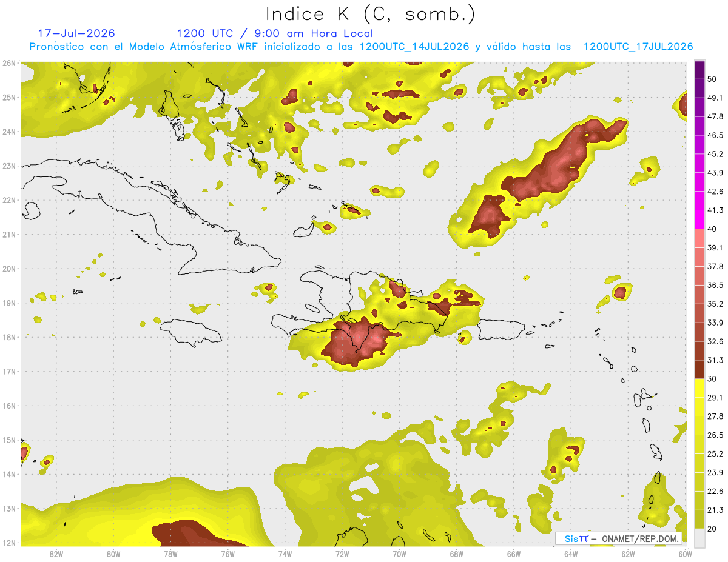Click "1200UTC_14JUL2026" initialization time in subtitle
Viewport: 728px width, 562px height.
point(414,47)
